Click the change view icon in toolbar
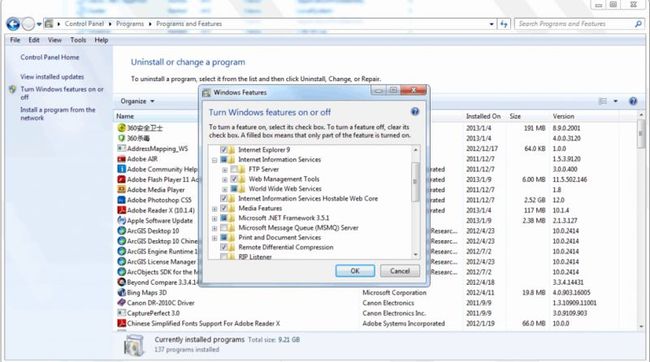650x362 pixels. click(x=603, y=101)
